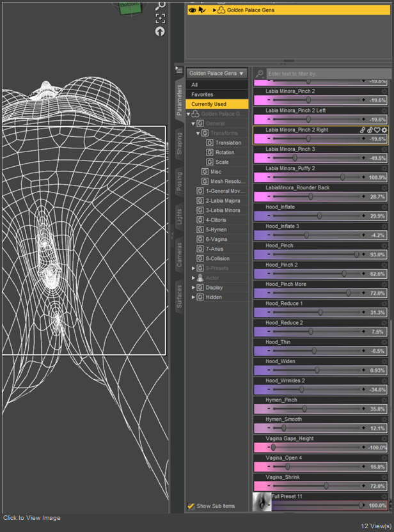
Task: Expand the Actor group
Action: [x=193, y=278]
